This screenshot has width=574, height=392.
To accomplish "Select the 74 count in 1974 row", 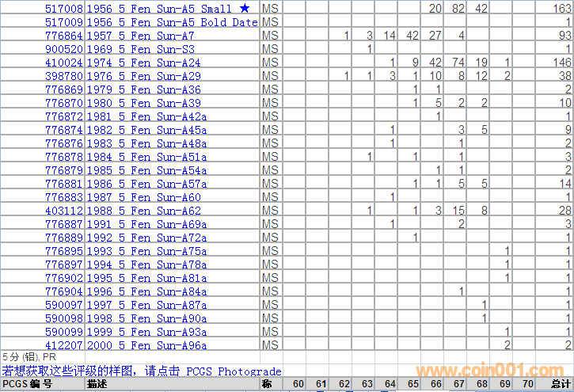I will [458, 63].
